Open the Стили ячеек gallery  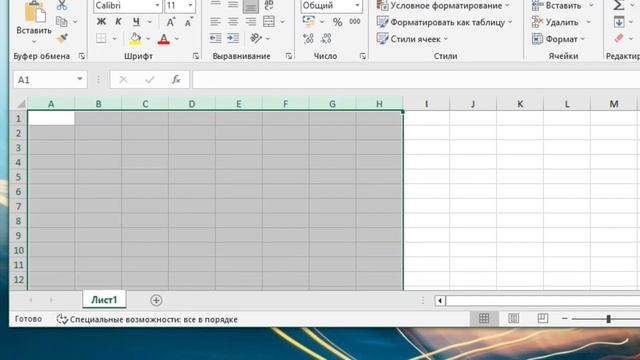[412, 39]
